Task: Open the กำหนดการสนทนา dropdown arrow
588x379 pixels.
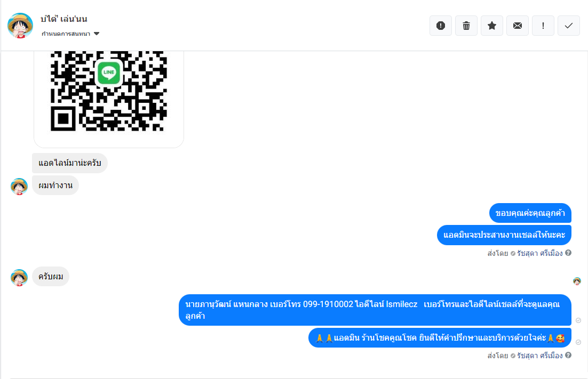Action: pos(97,34)
